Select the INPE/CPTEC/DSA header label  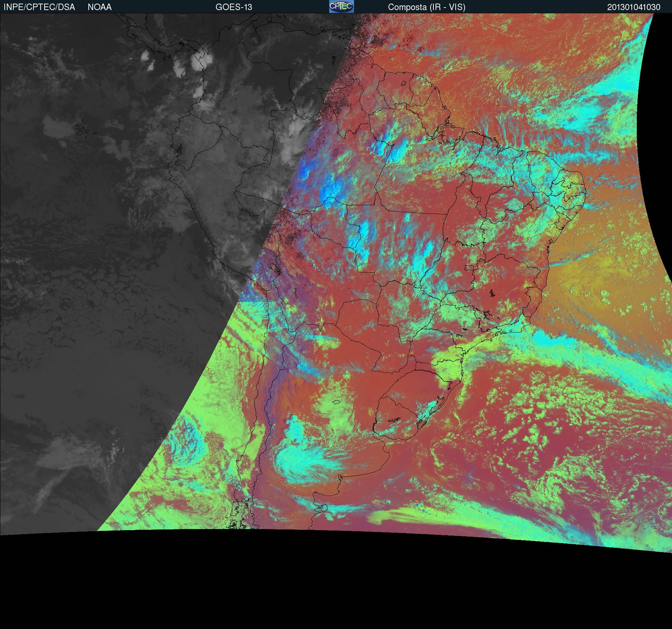(39, 7)
